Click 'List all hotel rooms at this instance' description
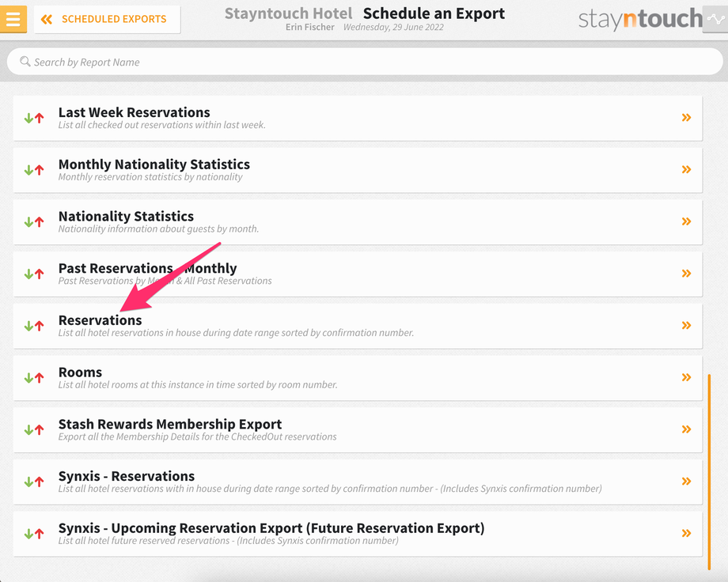Screen dimensions: 728x582 coord(198,385)
